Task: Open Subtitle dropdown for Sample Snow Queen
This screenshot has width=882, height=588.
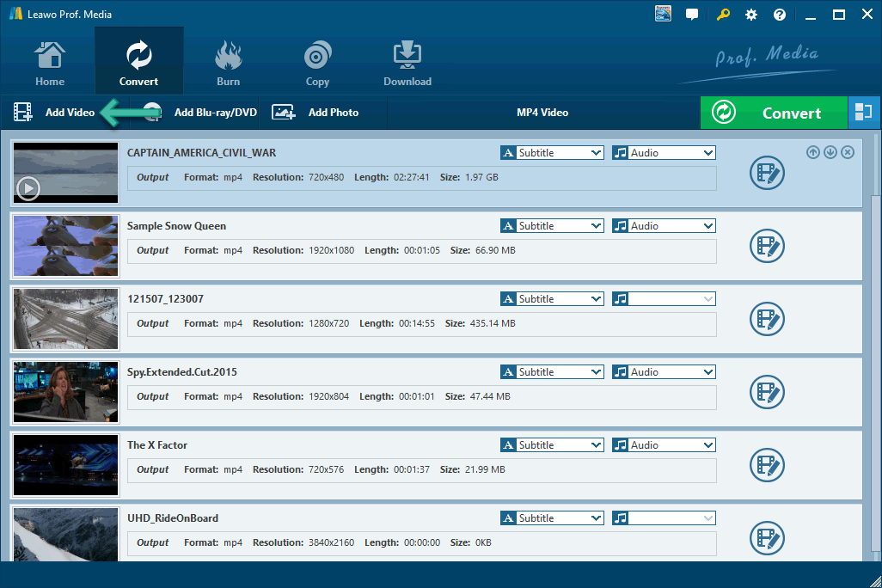Action: [552, 225]
